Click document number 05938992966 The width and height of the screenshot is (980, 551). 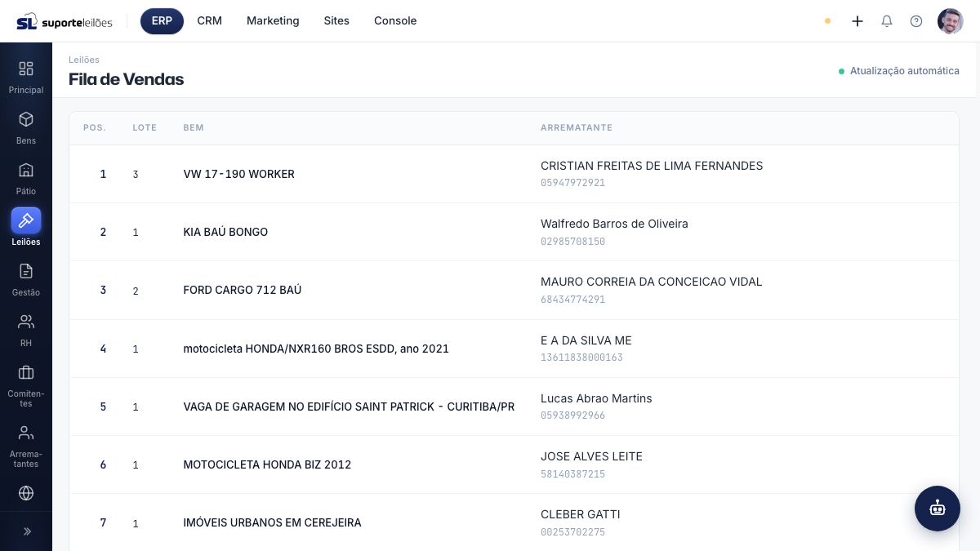pyautogui.click(x=572, y=415)
